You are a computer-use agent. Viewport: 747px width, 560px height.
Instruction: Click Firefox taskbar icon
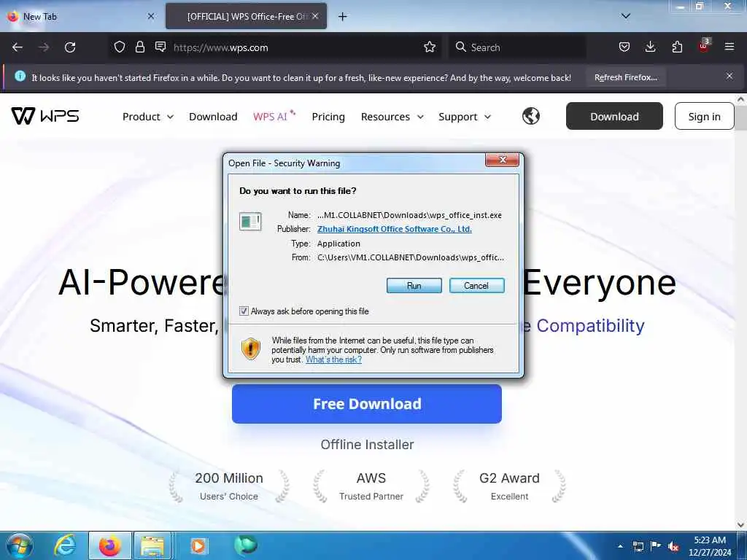pyautogui.click(x=109, y=545)
